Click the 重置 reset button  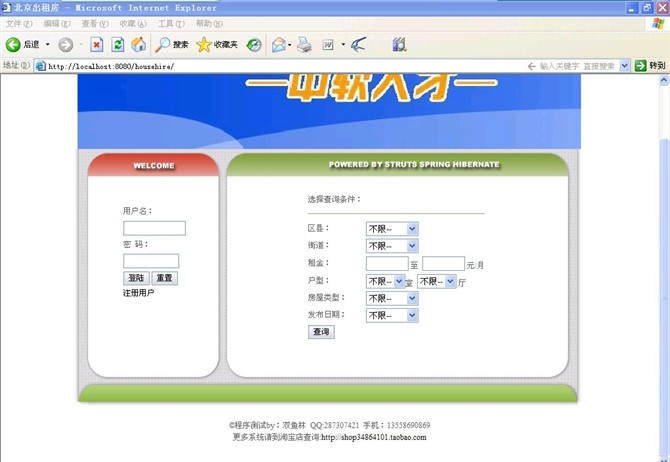click(x=165, y=278)
